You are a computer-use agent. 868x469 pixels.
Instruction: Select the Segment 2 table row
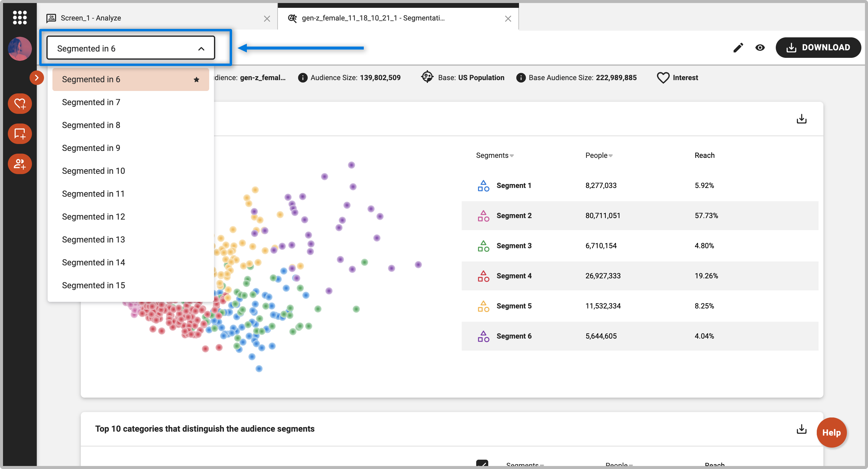tap(639, 215)
